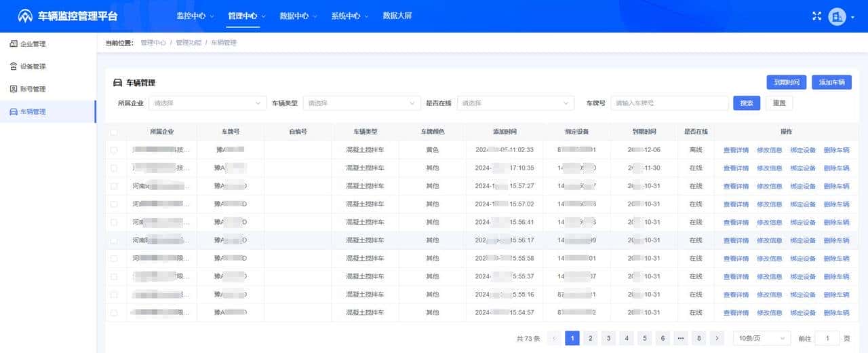Click the platform logo icon

25,16
